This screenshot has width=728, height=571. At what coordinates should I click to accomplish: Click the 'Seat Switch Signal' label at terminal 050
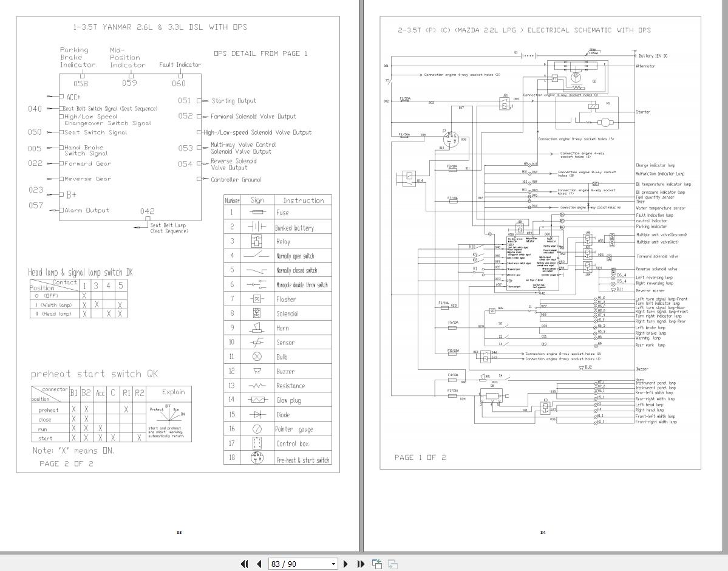pyautogui.click(x=96, y=132)
